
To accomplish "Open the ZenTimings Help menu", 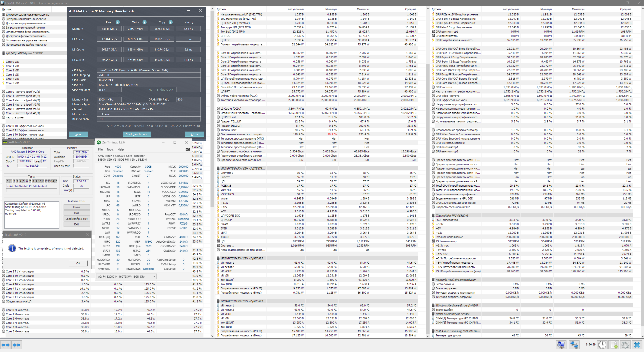I will pyautogui.click(x=120, y=149).
